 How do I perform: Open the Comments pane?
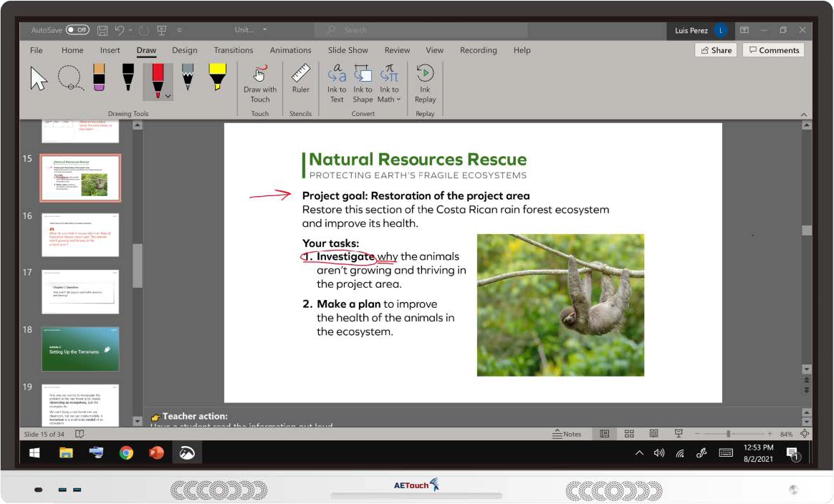click(x=774, y=50)
